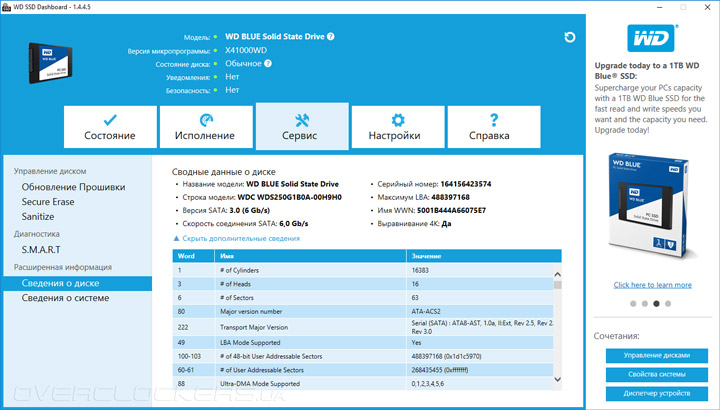This screenshot has width=720, height=410.
Task: Click scrollbar up arrow in table
Action: pos(557,274)
